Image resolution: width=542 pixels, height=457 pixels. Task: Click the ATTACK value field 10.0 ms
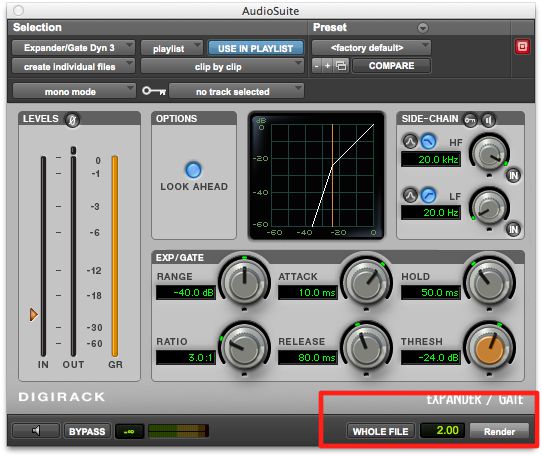coord(308,292)
